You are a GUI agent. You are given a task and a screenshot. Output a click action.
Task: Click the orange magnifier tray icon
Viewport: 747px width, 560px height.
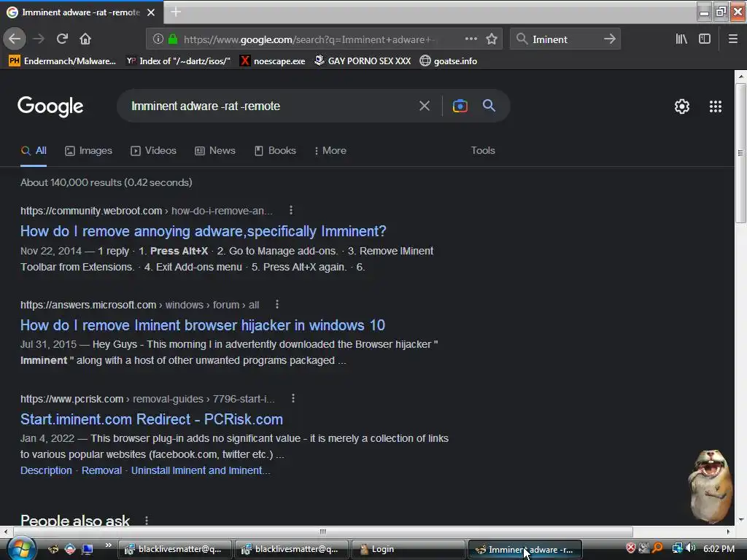click(657, 548)
